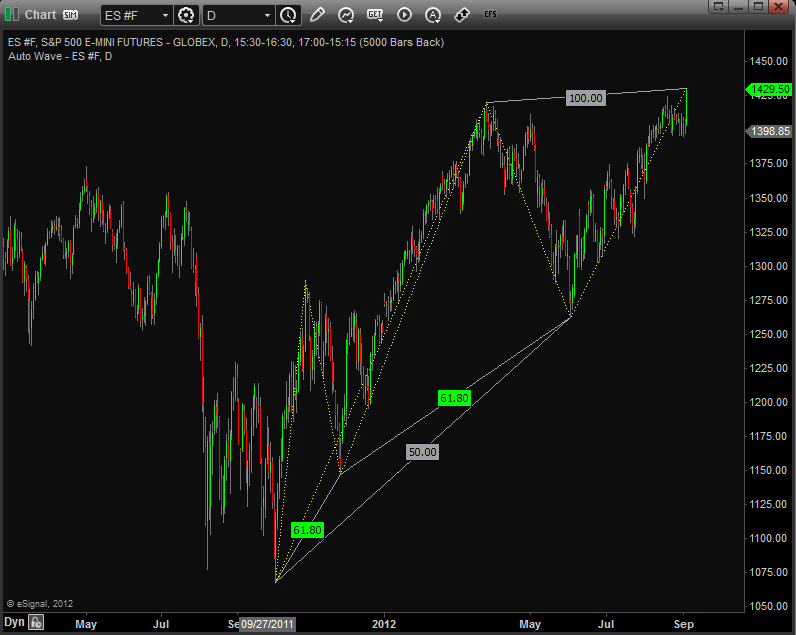This screenshot has height=635, width=796.
Task: Click the refresh studies icon
Action: 346,15
